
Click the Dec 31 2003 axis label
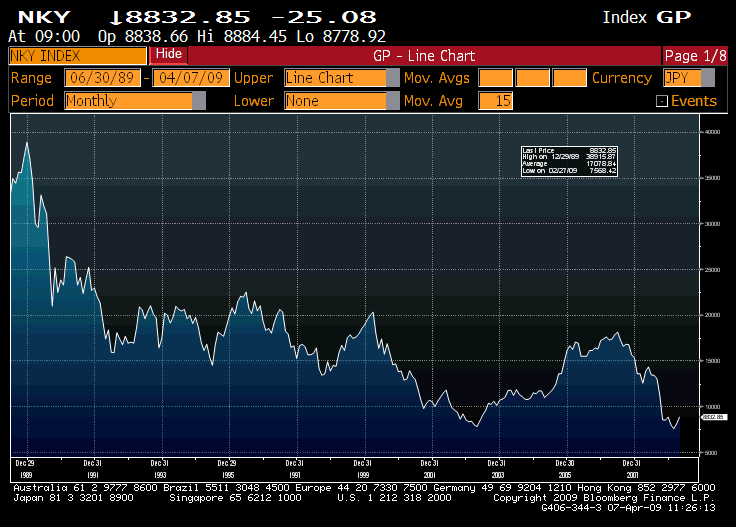pyautogui.click(x=497, y=469)
